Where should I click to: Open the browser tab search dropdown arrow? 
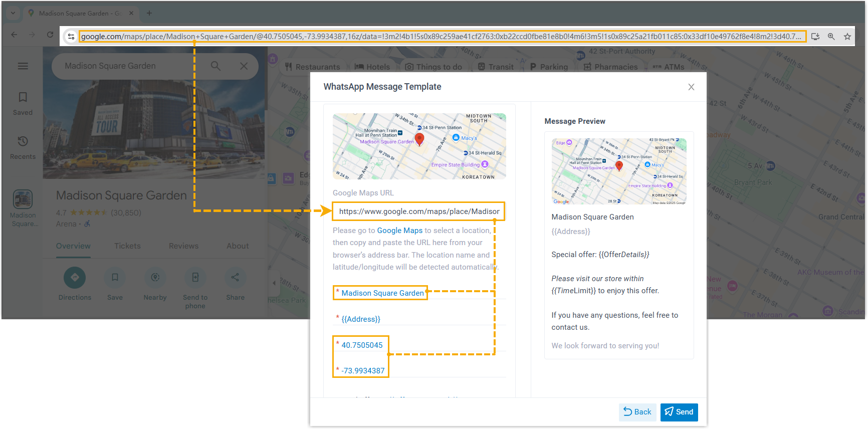pos(13,13)
